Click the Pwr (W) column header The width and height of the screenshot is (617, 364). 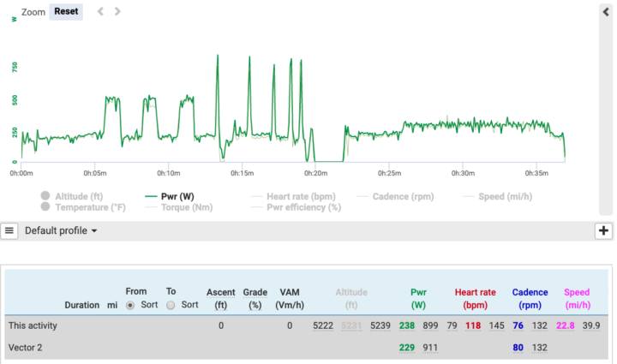418,297
